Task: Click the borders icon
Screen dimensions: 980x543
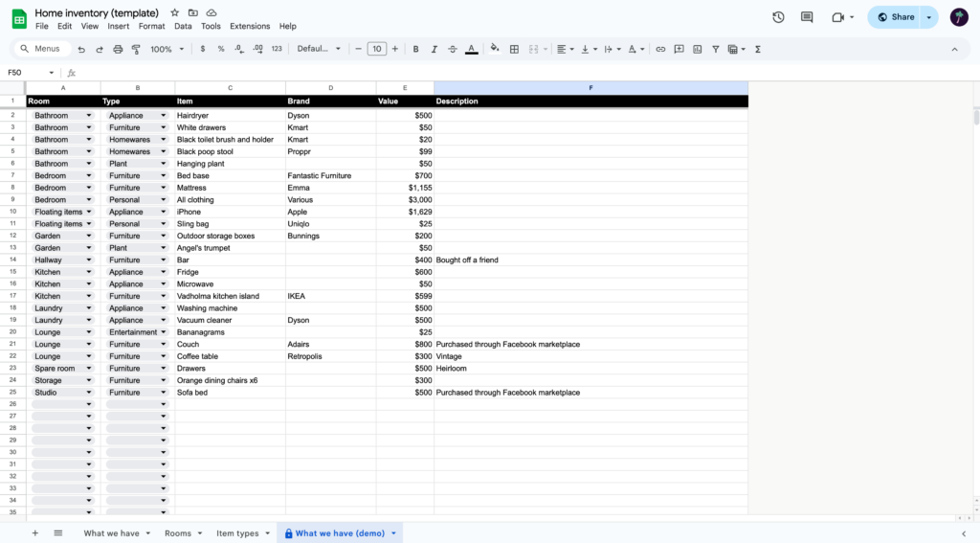Action: click(x=514, y=49)
